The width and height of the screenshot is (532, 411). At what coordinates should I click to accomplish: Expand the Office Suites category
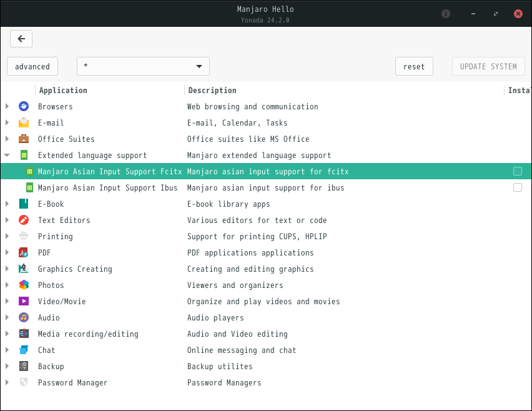coord(7,139)
